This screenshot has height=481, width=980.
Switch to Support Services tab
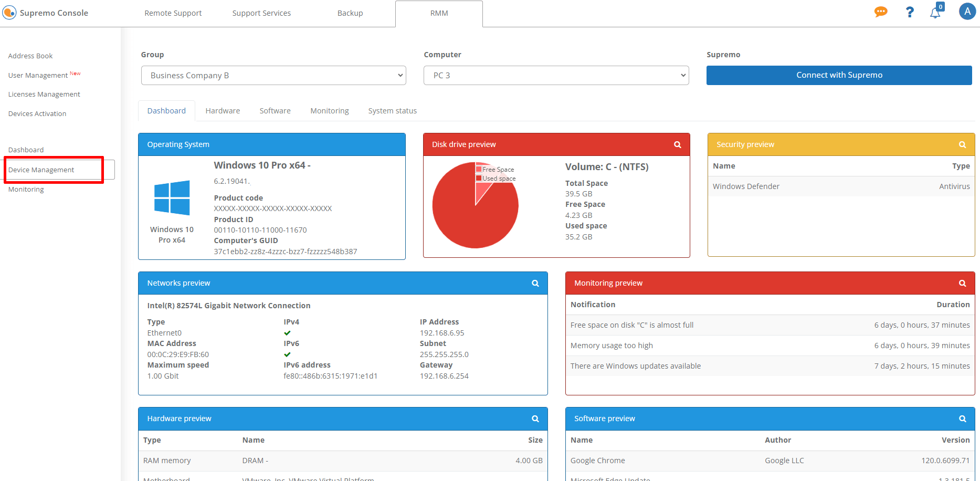261,13
